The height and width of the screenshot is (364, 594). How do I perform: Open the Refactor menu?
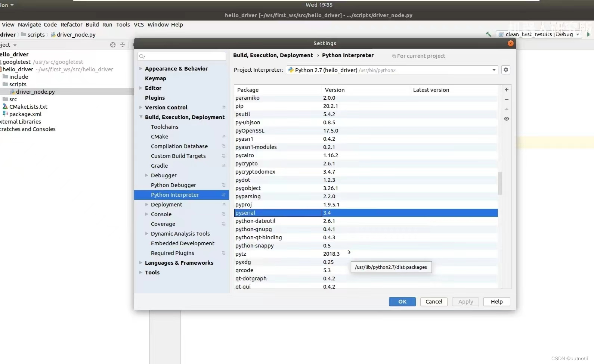tap(71, 25)
